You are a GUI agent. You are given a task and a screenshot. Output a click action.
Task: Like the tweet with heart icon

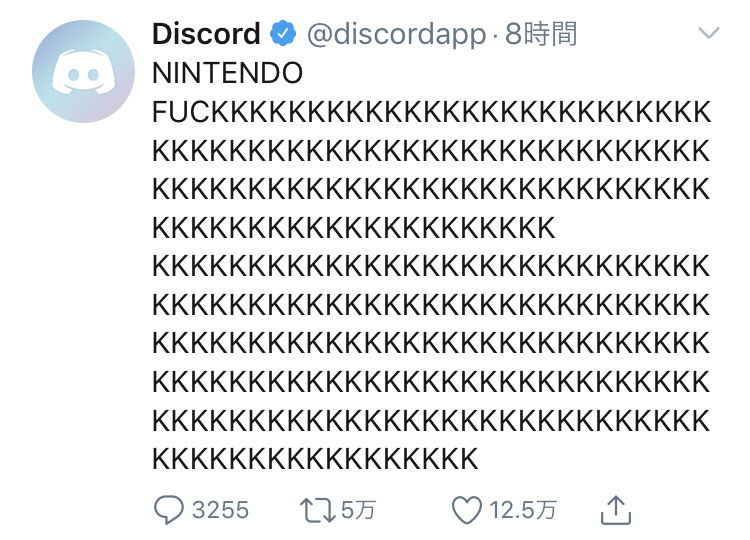[466, 510]
